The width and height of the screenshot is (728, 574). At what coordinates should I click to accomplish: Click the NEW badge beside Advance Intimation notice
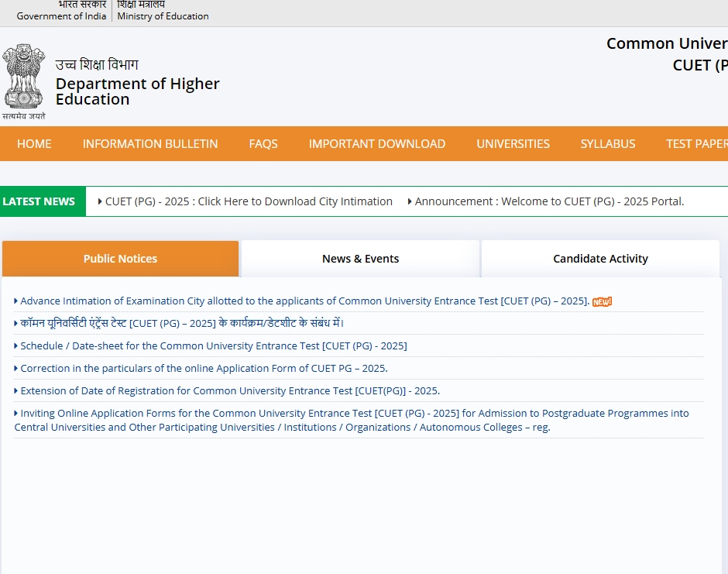coord(602,302)
